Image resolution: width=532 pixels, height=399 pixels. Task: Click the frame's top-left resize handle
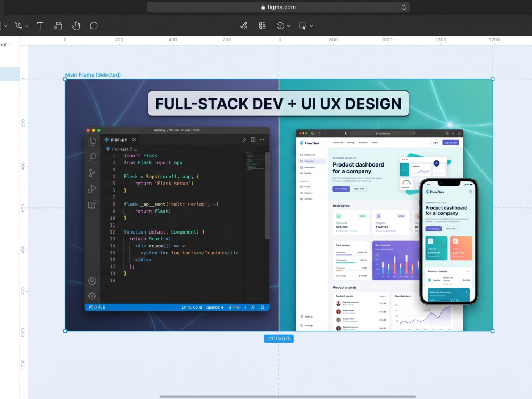[x=65, y=79]
